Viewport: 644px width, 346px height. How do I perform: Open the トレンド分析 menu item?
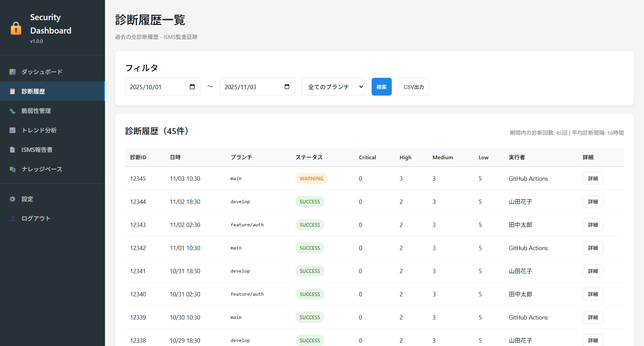[x=39, y=130]
